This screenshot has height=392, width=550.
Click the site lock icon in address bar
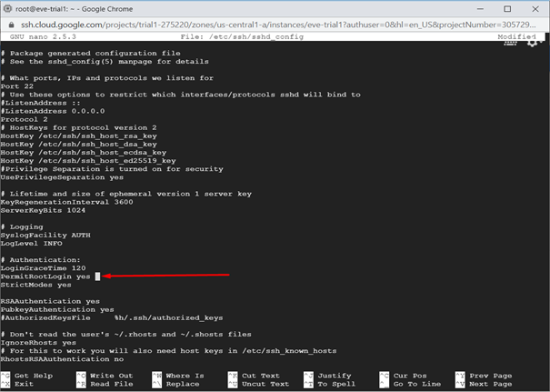click(x=11, y=25)
